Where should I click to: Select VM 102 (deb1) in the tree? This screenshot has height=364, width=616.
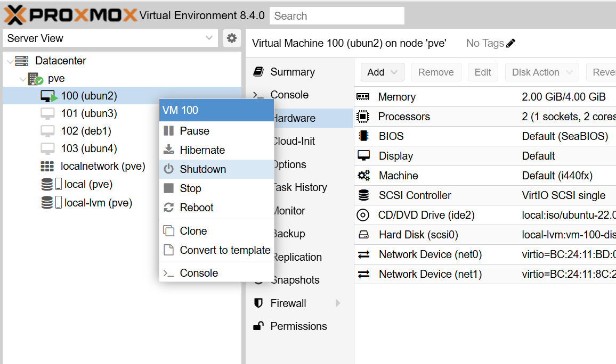pos(86,131)
